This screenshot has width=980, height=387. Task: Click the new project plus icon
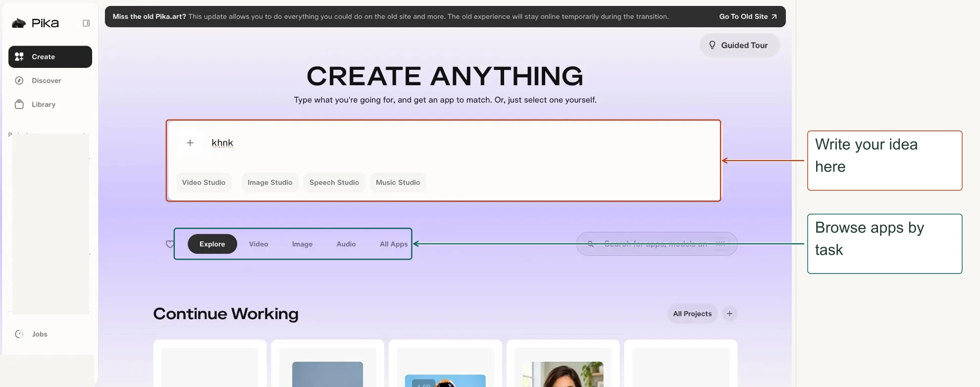pos(729,314)
